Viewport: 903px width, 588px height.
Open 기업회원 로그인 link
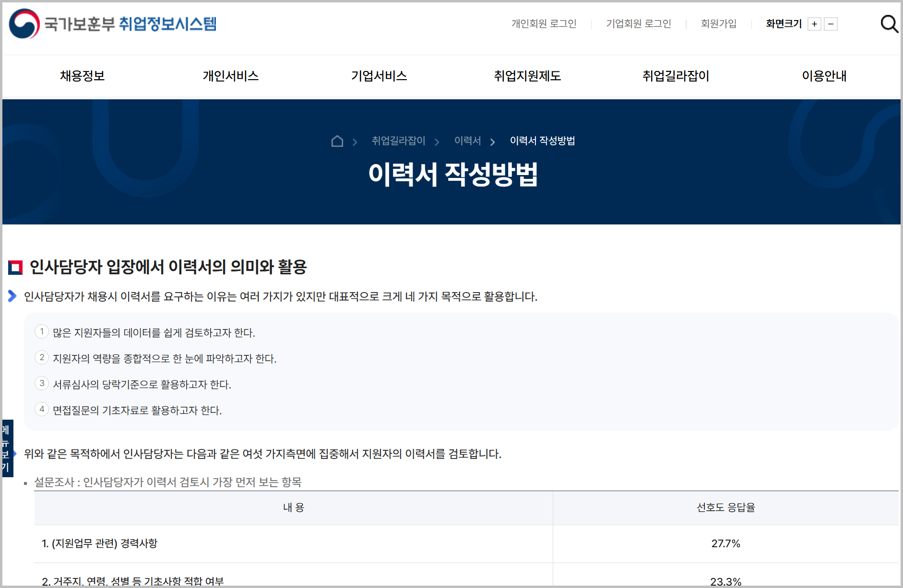click(x=639, y=24)
